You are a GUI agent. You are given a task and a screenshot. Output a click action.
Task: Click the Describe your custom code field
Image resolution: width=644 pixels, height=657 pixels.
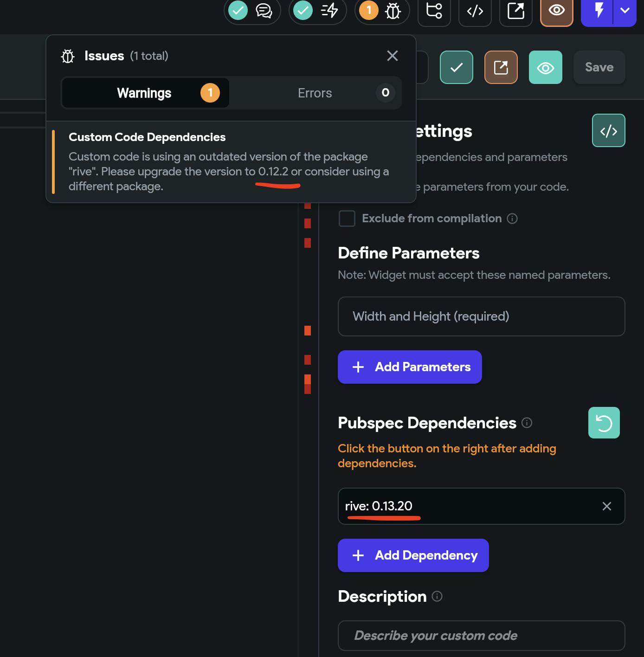click(481, 636)
